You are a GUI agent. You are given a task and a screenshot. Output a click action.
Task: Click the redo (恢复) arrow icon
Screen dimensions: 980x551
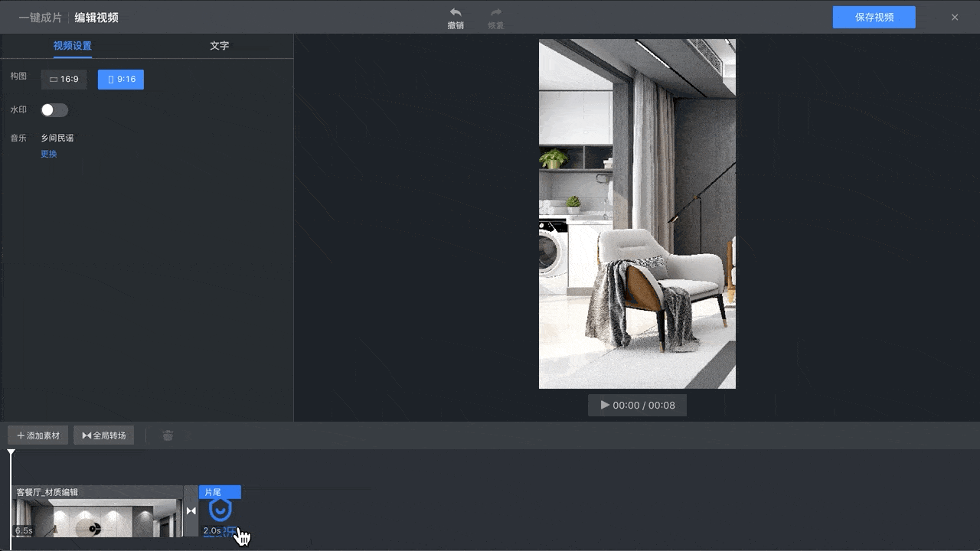pyautogui.click(x=495, y=13)
